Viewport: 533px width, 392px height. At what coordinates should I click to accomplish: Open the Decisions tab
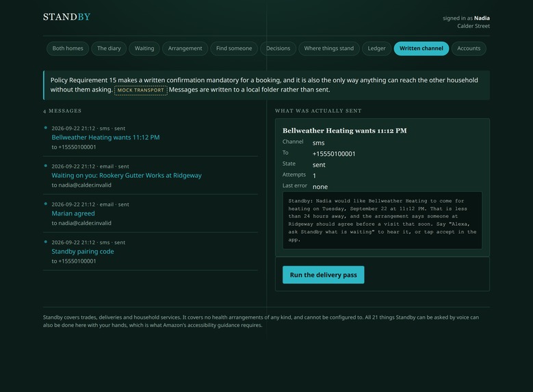278,49
